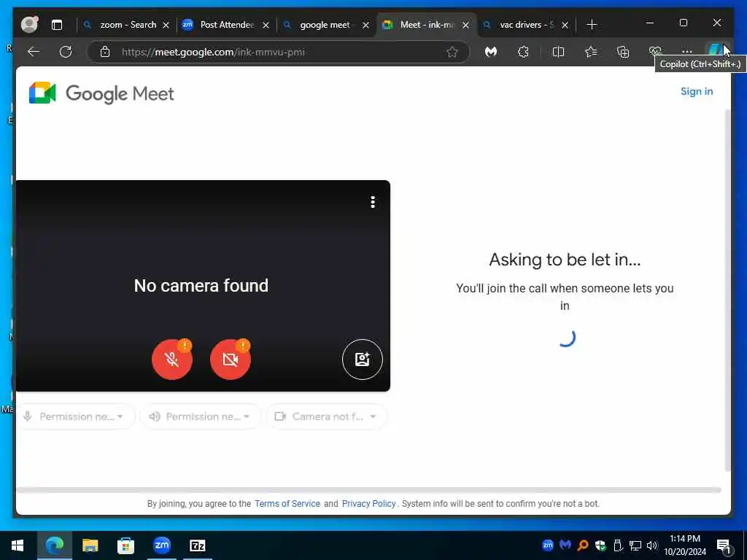Click the Zoom system tray icon
The width and height of the screenshot is (747, 560).
point(548,545)
